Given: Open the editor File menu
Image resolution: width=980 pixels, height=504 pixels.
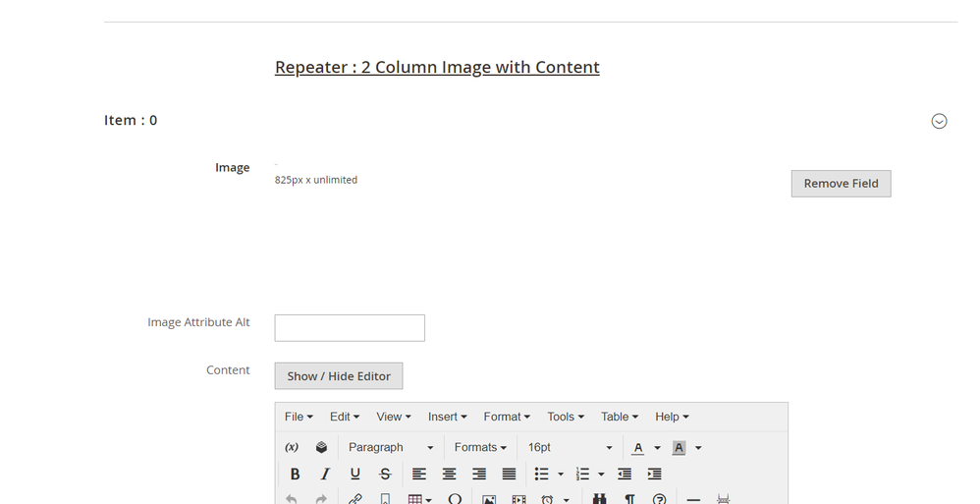Looking at the screenshot, I should [299, 417].
